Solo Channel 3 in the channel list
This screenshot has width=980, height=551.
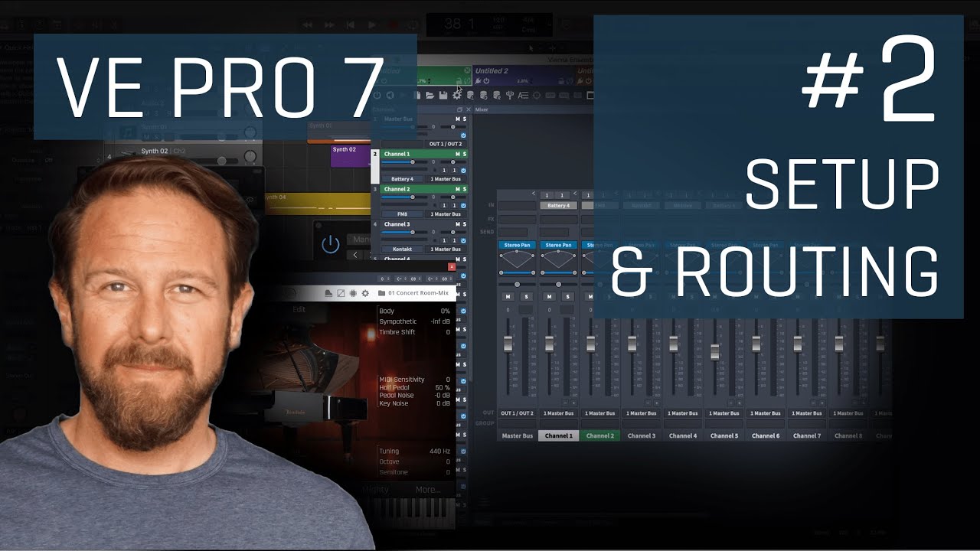465,224
